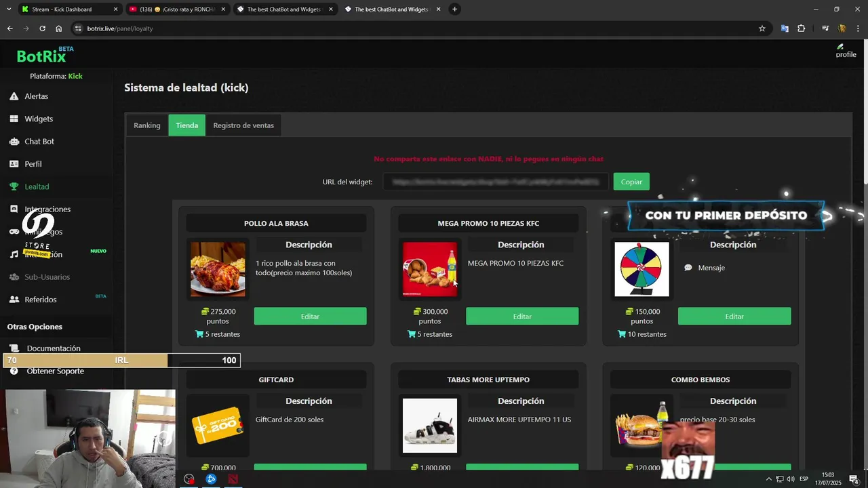The image size is (868, 488).
Task: Click the KFC promo thumbnail
Action: [x=430, y=269]
